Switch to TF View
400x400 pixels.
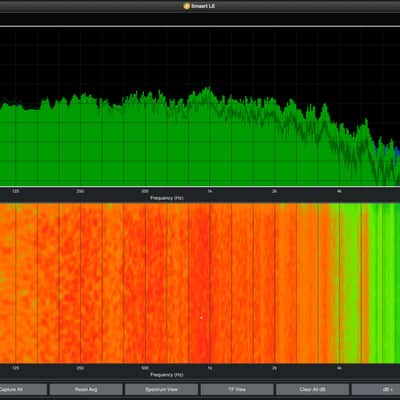pos(237,389)
